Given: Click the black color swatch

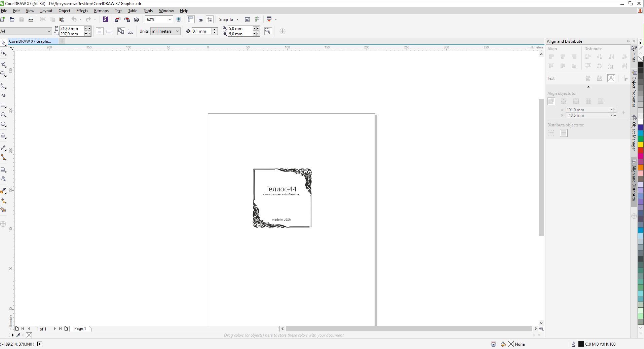Looking at the screenshot, I should (641, 65).
